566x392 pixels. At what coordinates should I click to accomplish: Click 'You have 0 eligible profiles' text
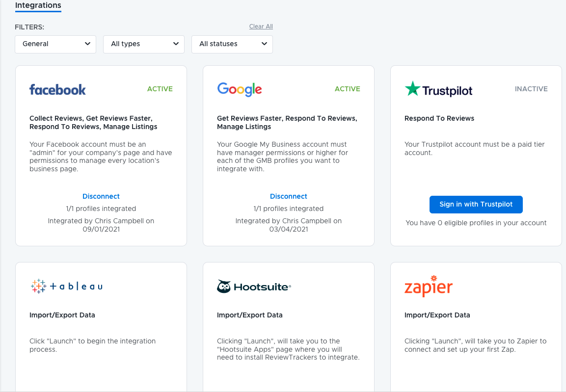click(476, 223)
